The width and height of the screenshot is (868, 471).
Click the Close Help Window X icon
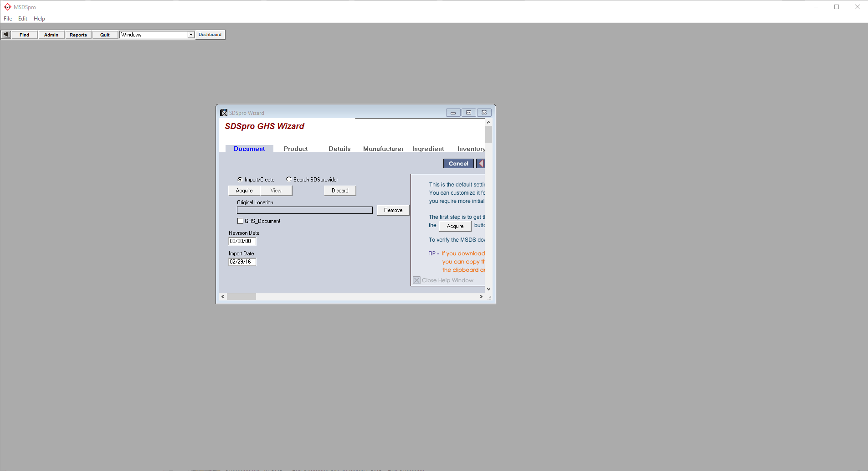(x=416, y=280)
